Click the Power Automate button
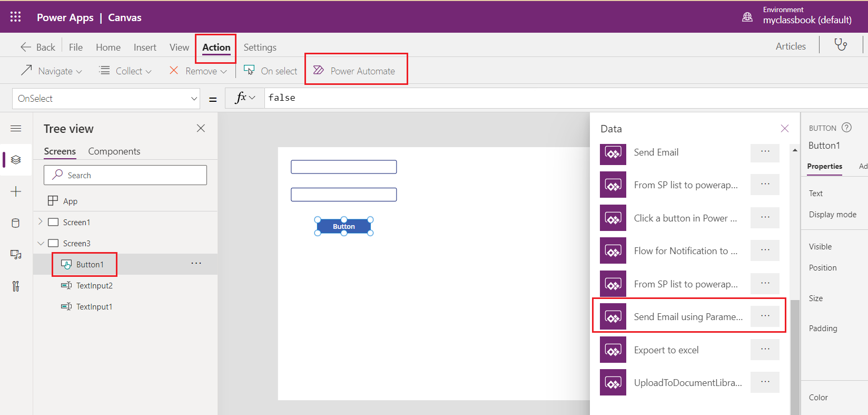Viewport: 868px width, 415px height. click(x=354, y=71)
